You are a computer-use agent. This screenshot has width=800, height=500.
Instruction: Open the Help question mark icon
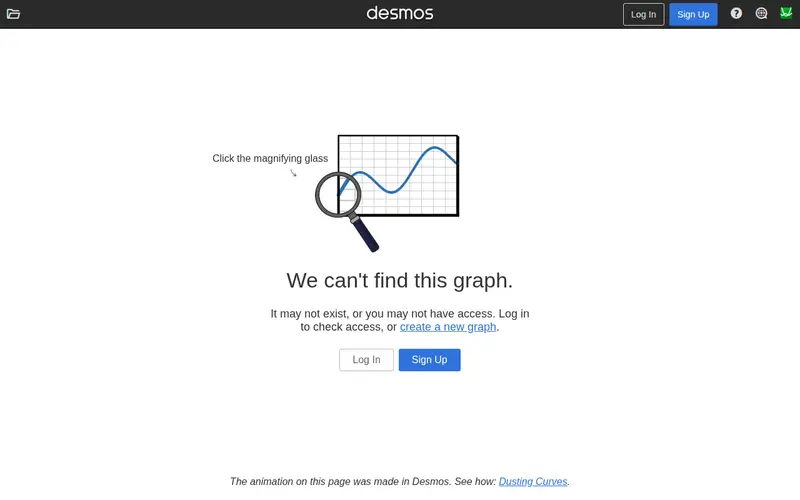736,13
